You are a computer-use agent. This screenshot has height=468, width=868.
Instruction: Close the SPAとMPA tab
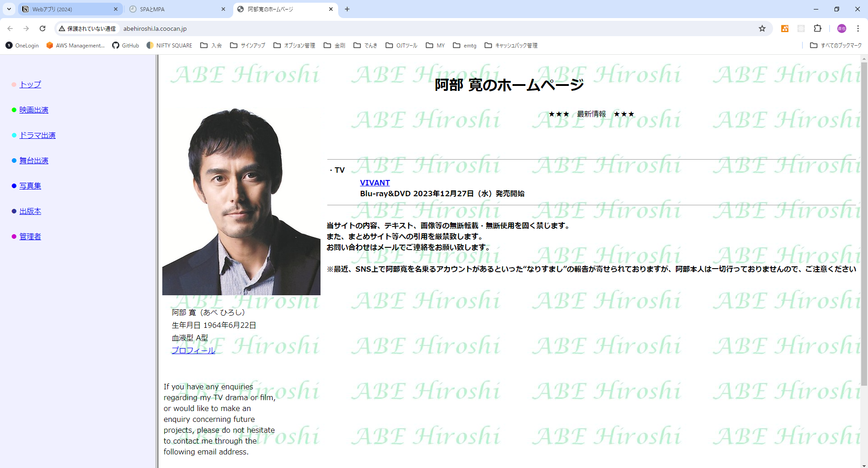point(223,9)
